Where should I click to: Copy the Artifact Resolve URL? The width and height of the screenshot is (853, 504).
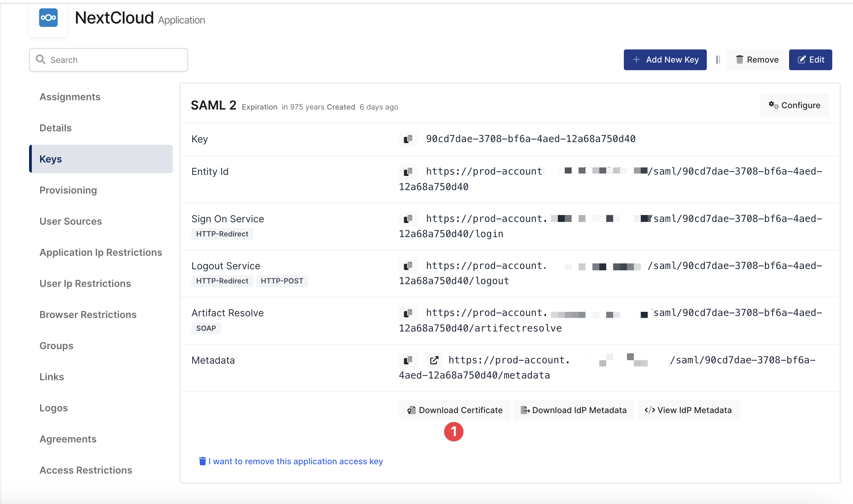(408, 313)
